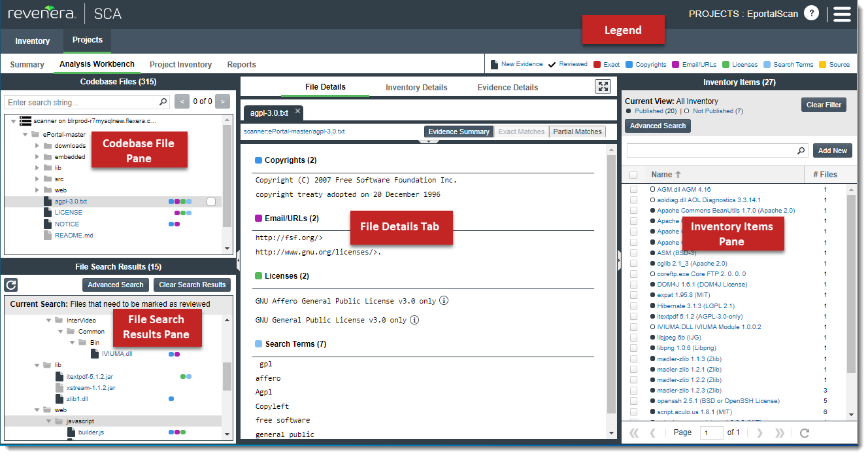Expand the downloads folder
Screen dimensions: 868x456
(x=37, y=146)
